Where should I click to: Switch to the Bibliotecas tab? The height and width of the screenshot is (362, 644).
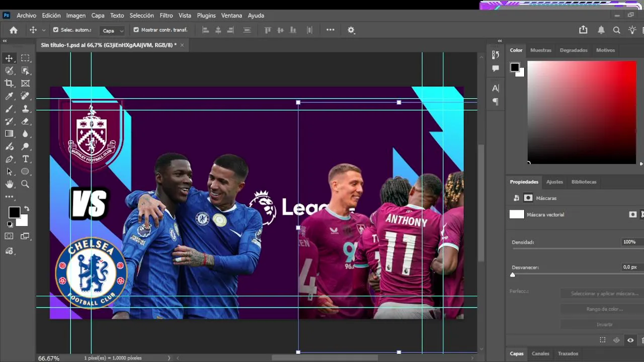[x=584, y=182]
